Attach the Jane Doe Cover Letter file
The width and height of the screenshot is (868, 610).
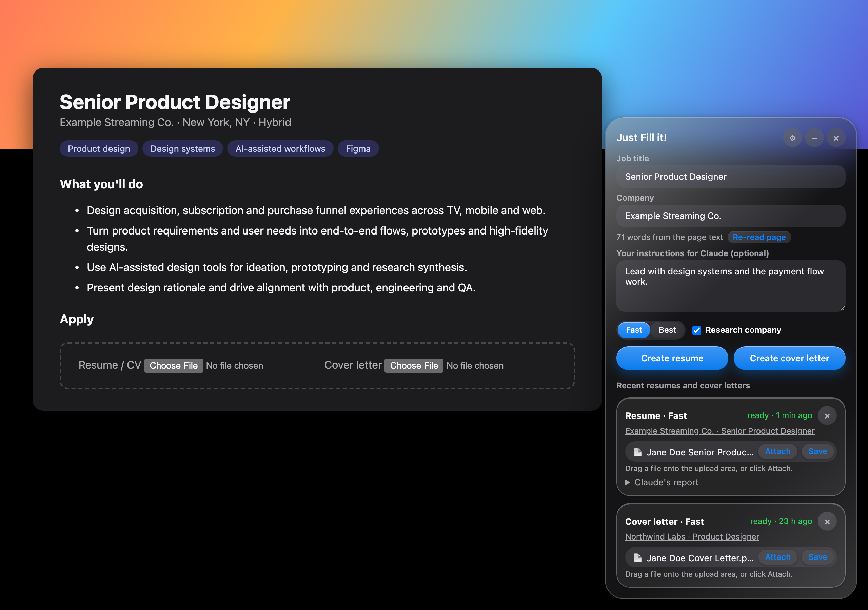click(778, 557)
